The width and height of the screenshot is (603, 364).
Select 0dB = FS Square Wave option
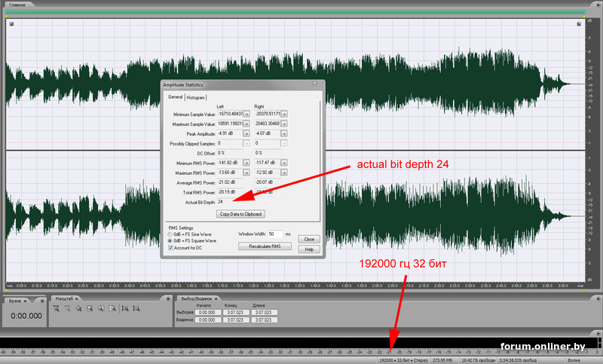coord(170,241)
